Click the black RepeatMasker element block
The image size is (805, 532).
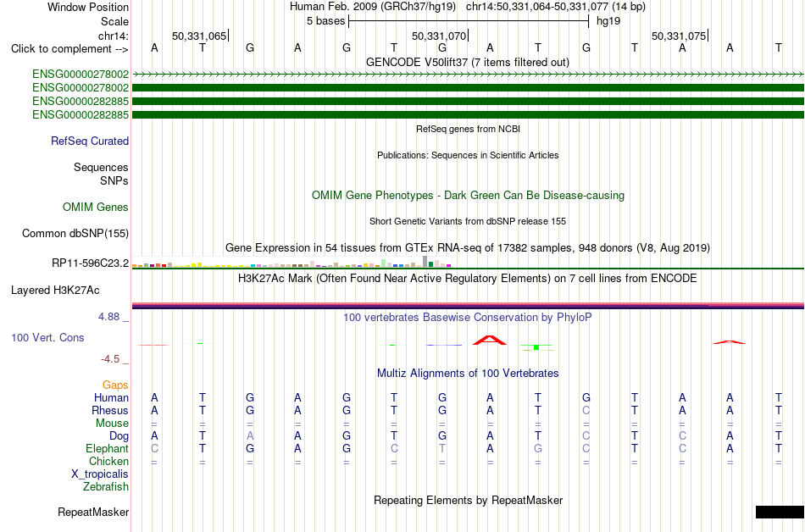pos(780,512)
